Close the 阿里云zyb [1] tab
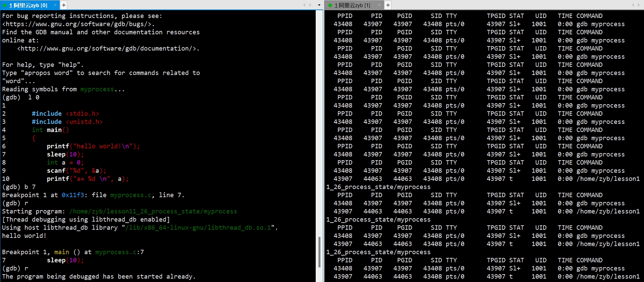Image resolution: width=644 pixels, height=282 pixels. pos(380,5)
